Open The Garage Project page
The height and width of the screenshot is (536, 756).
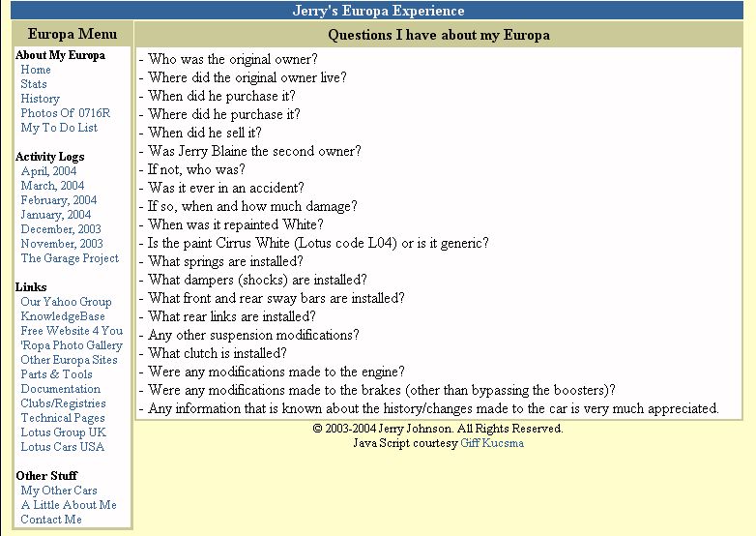pyautogui.click(x=70, y=258)
